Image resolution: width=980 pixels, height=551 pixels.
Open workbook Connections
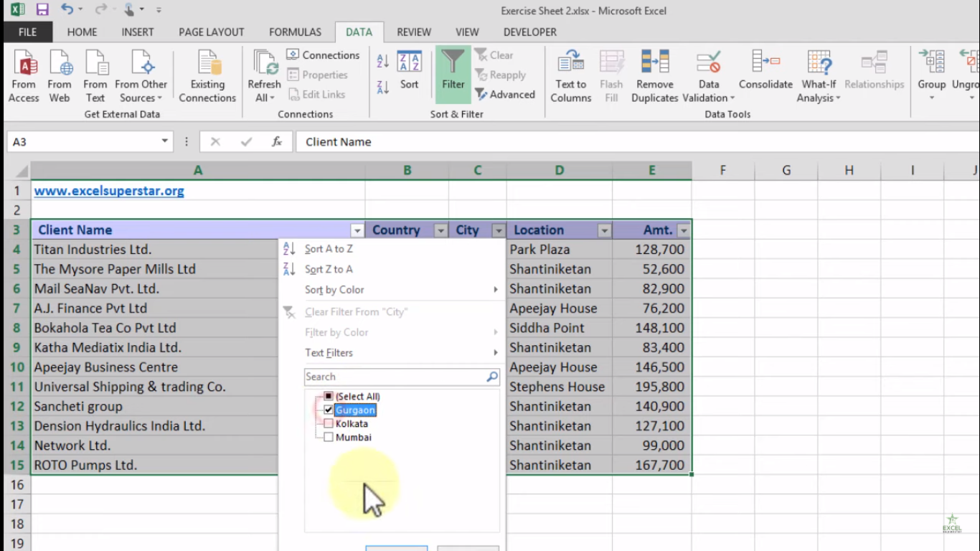(323, 55)
